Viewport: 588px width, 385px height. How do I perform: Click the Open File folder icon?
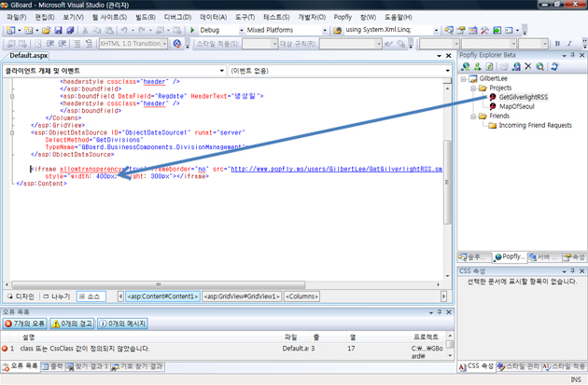[x=46, y=30]
